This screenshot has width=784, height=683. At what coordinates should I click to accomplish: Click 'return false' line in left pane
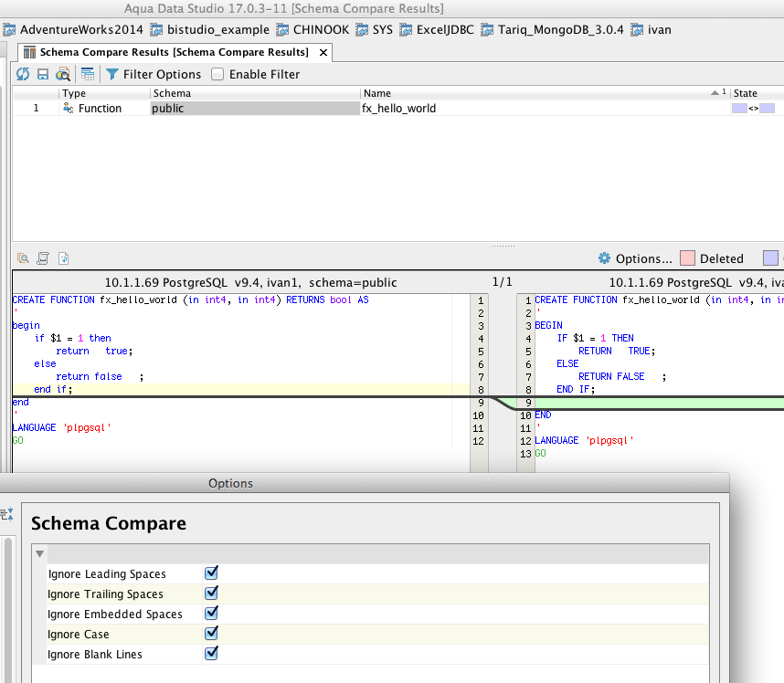click(x=100, y=377)
